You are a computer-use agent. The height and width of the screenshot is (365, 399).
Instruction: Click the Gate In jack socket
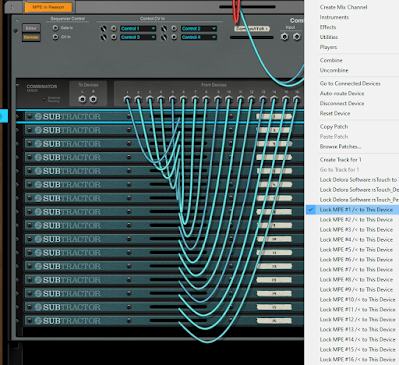point(55,28)
